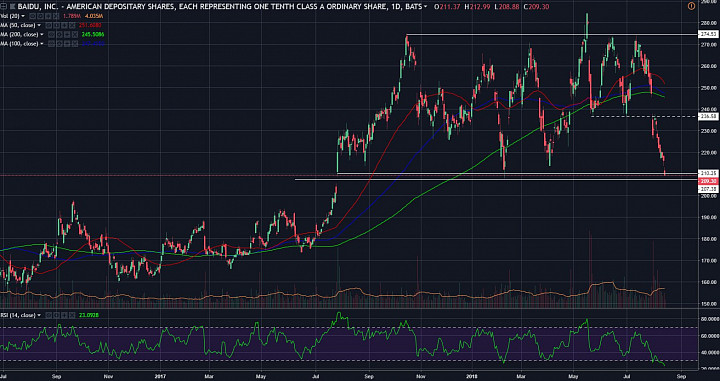Select the 207.38 price label on axis
This screenshot has width=720, height=381.
point(709,189)
